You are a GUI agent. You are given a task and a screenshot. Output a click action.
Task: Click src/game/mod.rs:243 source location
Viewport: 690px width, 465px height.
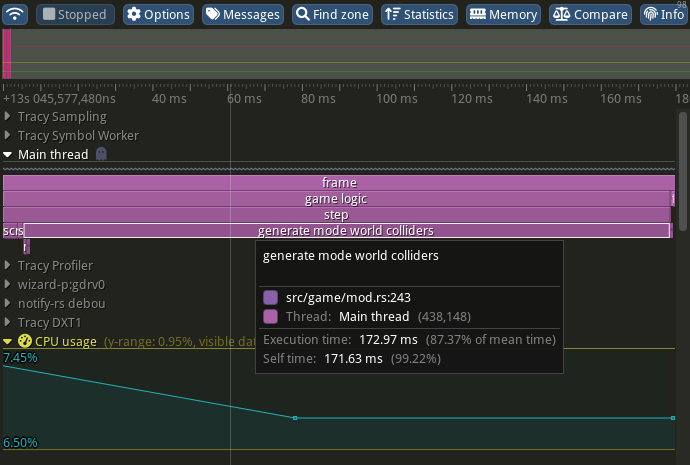[348, 298]
